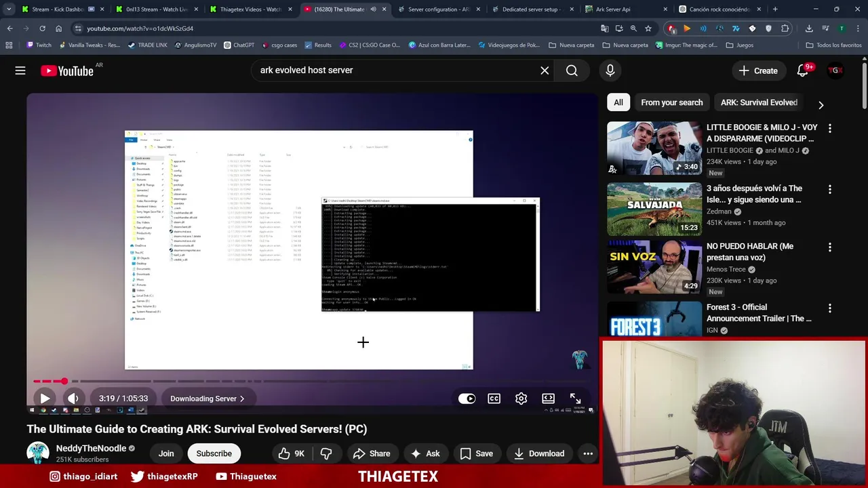Image resolution: width=868 pixels, height=488 pixels.
Task: Mute the YouTube tab audio icon
Action: (x=373, y=9)
